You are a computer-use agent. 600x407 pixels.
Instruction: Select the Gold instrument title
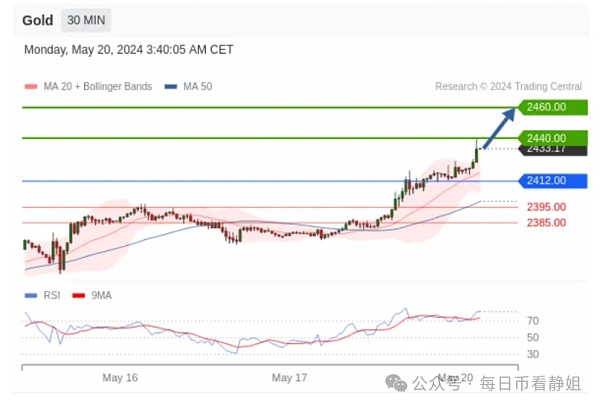point(38,20)
